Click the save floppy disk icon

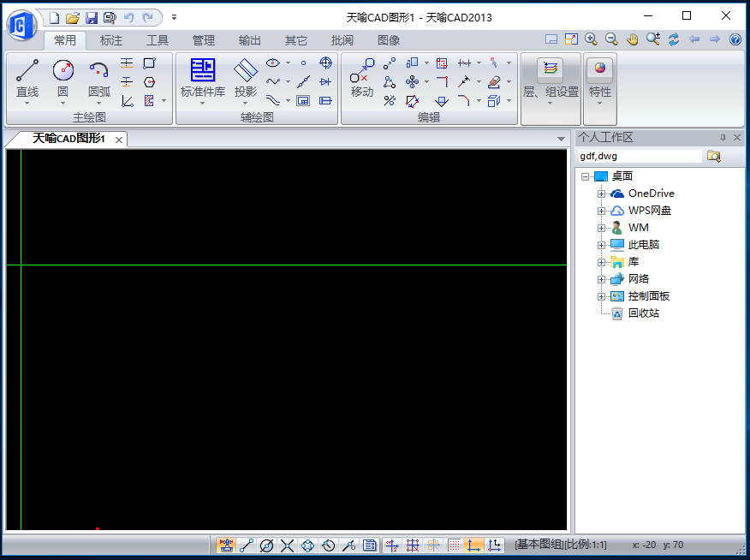[x=91, y=17]
